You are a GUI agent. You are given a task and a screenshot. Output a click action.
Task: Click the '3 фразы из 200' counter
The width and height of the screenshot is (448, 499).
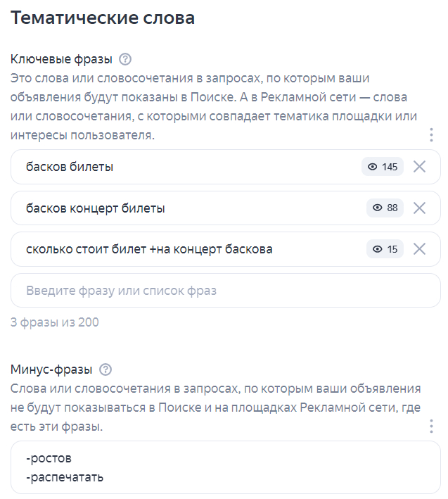[x=55, y=323]
